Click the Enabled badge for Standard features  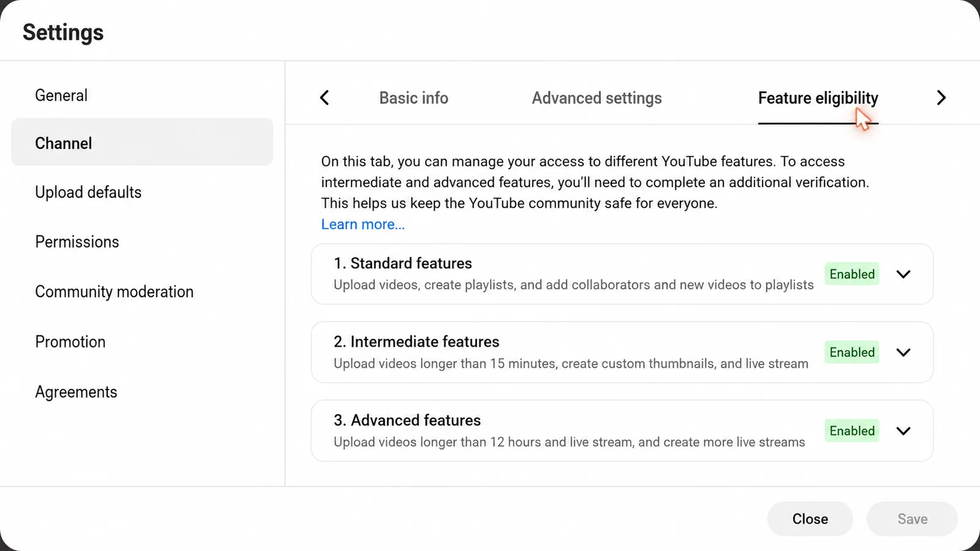[x=852, y=274]
